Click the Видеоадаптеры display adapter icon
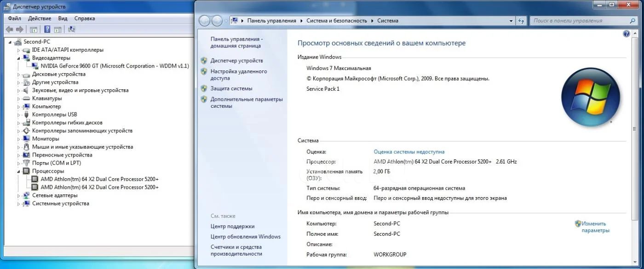644x269 pixels. pos(26,58)
